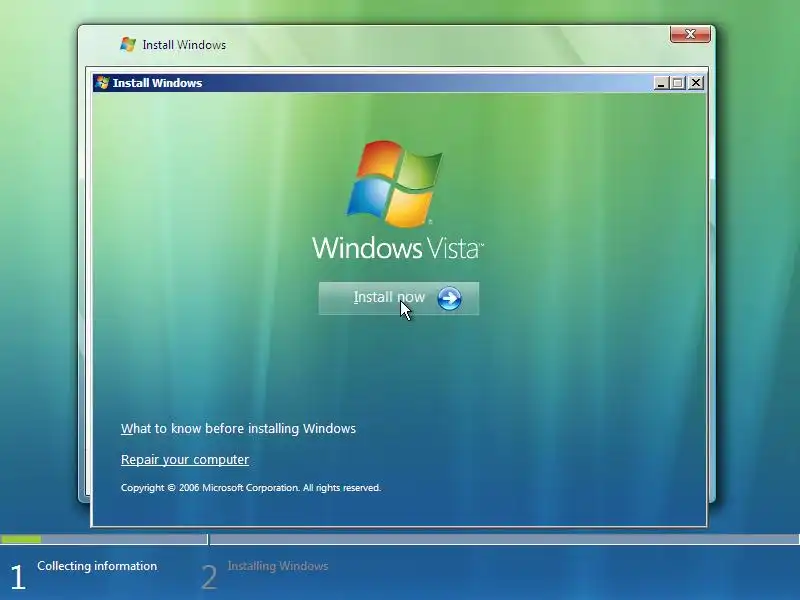The image size is (800, 600).
Task: Close the inner Install Windows window
Action: coord(695,83)
